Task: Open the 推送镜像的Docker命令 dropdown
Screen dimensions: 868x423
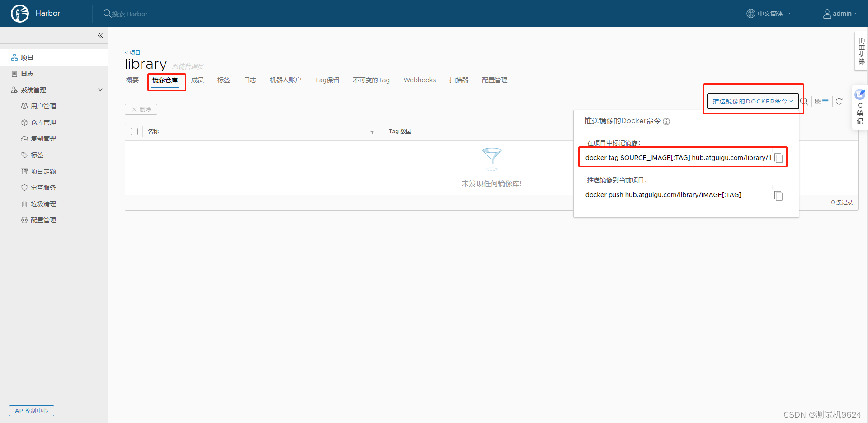Action: (x=753, y=101)
